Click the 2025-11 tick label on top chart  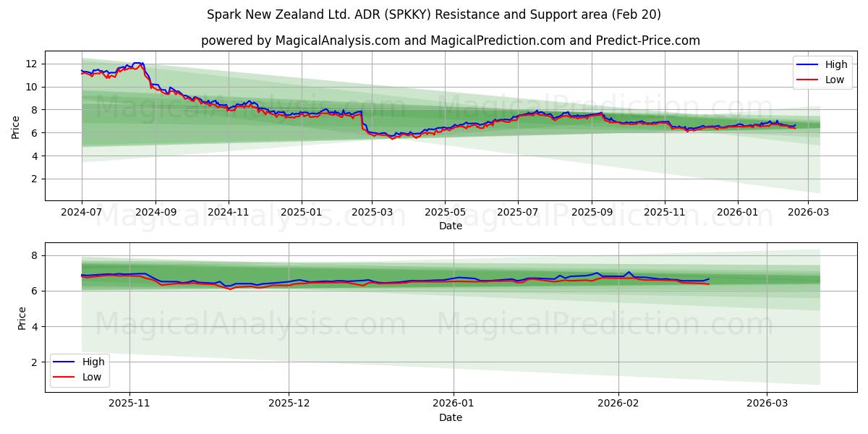click(x=665, y=213)
